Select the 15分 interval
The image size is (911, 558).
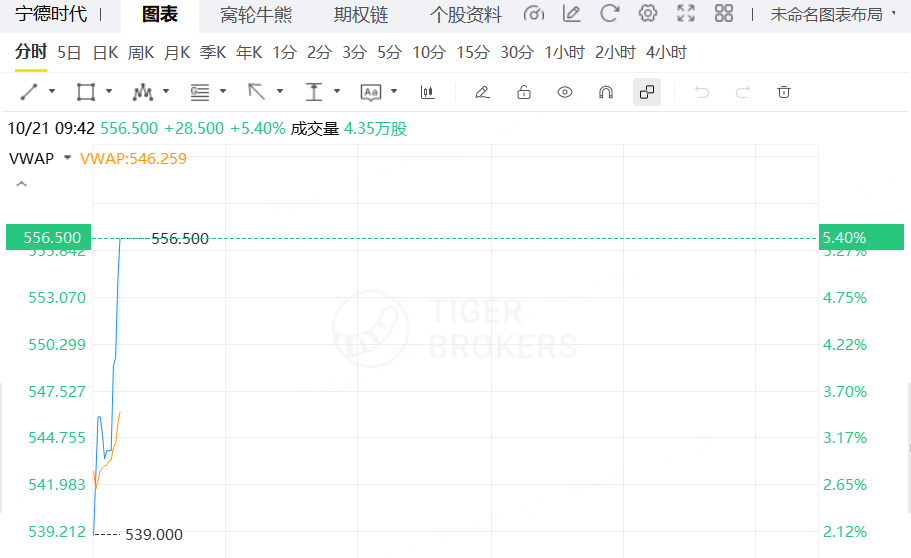(x=473, y=53)
